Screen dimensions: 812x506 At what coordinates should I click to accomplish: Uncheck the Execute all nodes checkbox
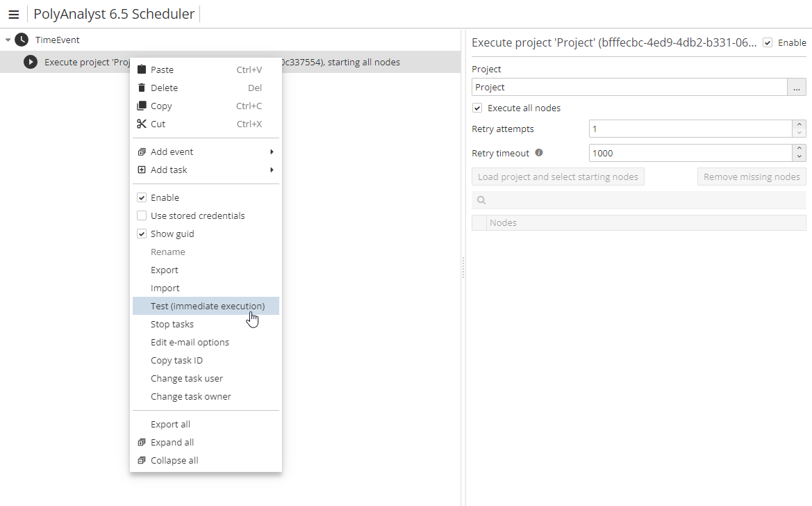477,108
